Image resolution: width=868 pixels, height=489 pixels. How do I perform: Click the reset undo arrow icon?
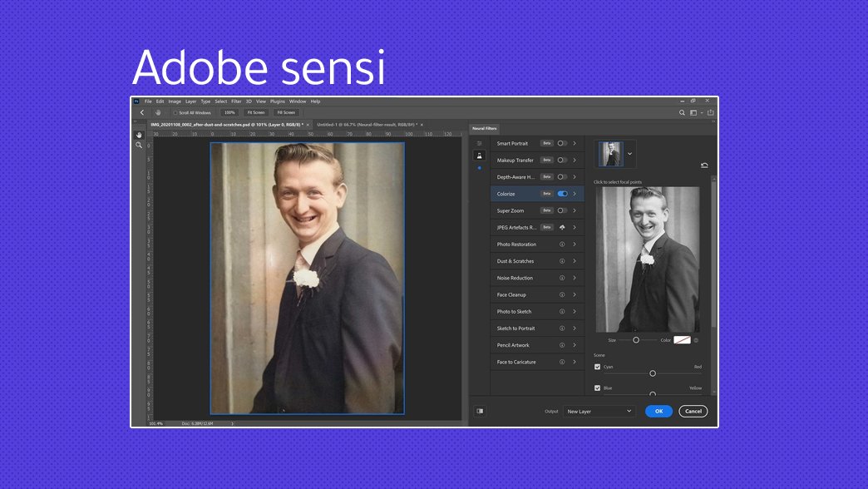(704, 165)
